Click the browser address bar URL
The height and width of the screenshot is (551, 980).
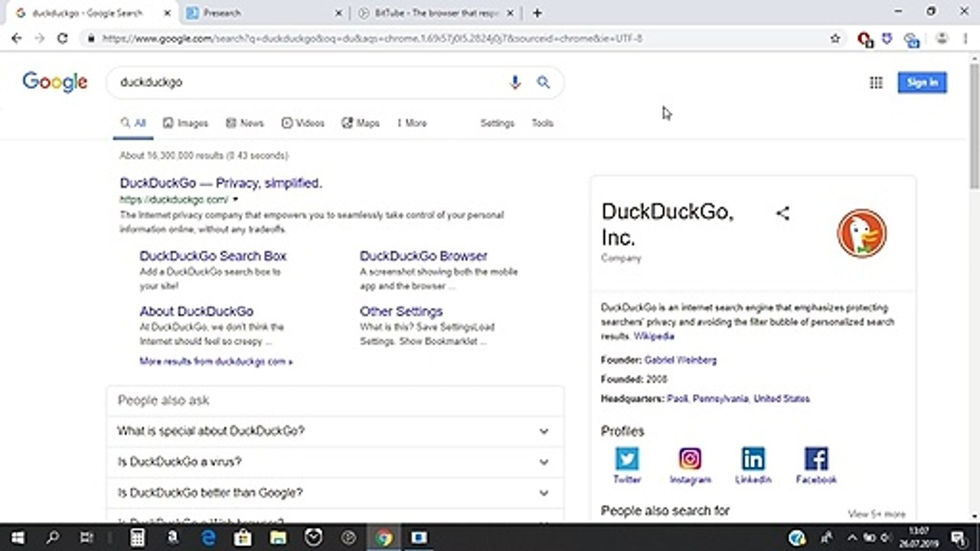click(x=372, y=38)
